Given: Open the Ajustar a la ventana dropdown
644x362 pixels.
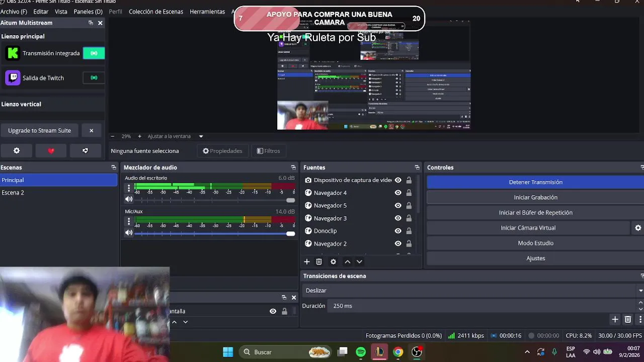Looking at the screenshot, I should pyautogui.click(x=175, y=136).
